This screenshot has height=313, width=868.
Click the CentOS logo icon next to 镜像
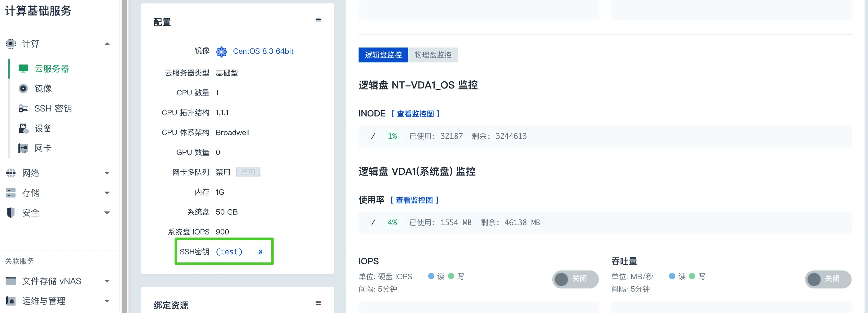(x=222, y=52)
